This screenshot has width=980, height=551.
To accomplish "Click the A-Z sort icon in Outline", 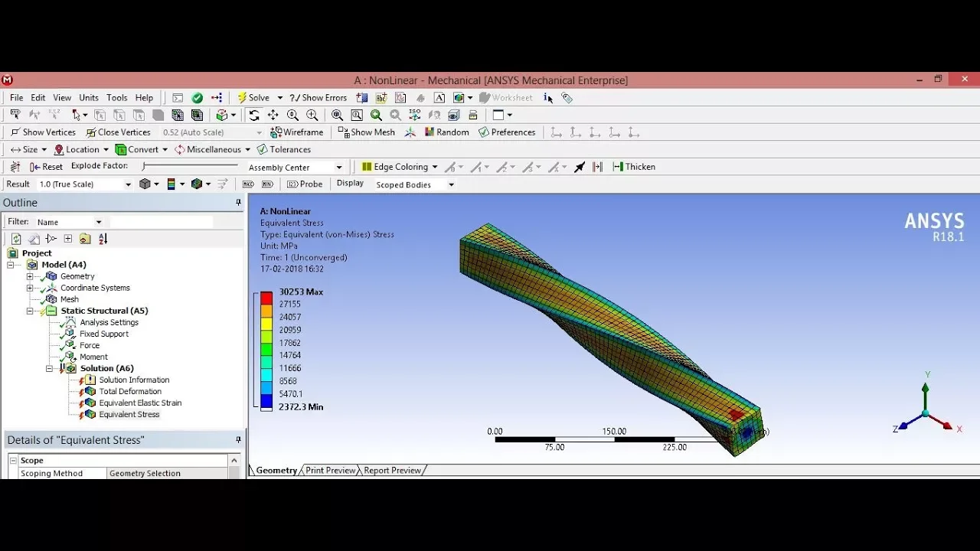I will (x=103, y=239).
